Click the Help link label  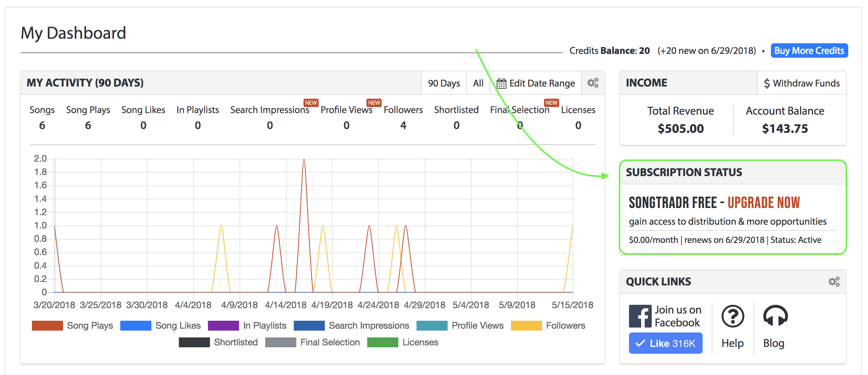(733, 343)
